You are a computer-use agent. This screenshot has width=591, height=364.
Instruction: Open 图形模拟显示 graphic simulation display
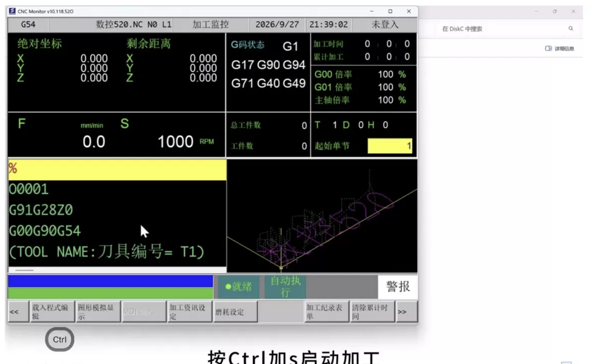click(x=97, y=311)
